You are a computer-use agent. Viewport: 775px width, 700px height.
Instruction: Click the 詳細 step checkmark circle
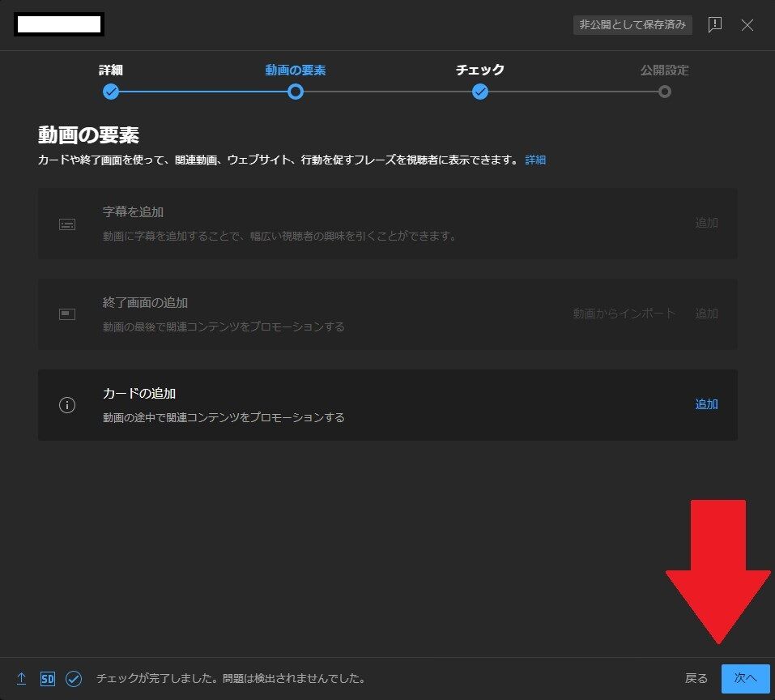click(x=111, y=92)
